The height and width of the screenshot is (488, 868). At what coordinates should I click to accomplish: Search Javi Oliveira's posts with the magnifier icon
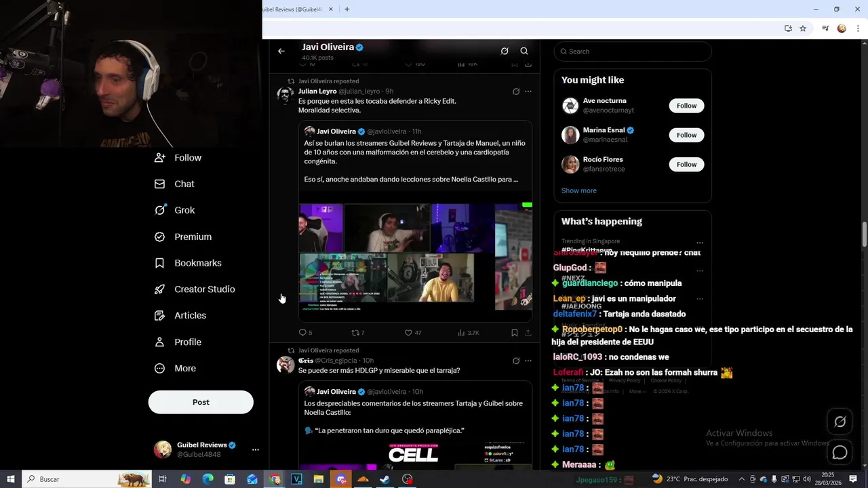click(x=524, y=51)
